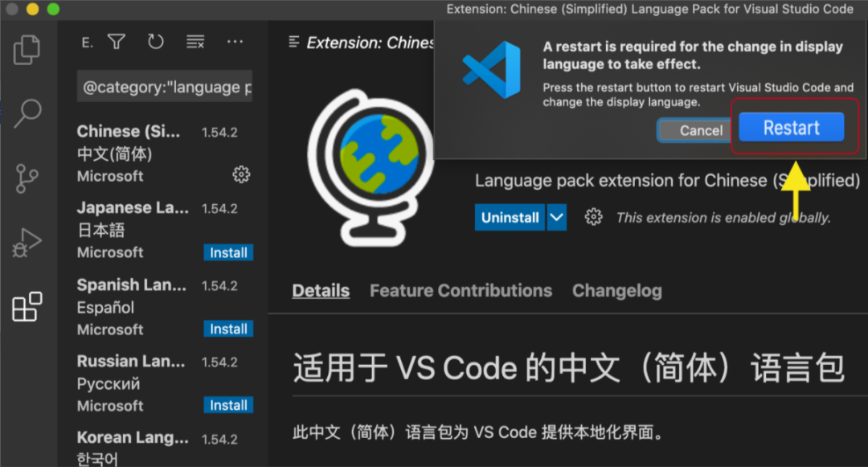Click the 日本語 subtitle text
The height and width of the screenshot is (467, 868).
coord(100,230)
